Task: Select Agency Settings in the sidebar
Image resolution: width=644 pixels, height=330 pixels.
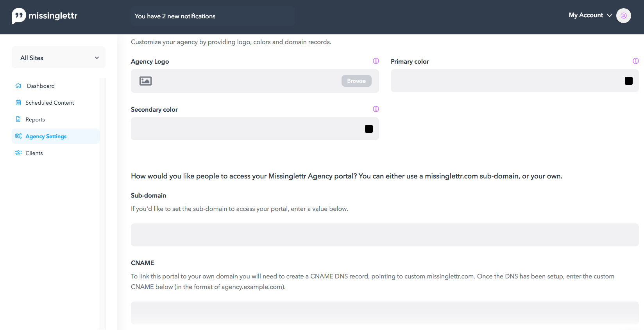Action: [x=46, y=136]
